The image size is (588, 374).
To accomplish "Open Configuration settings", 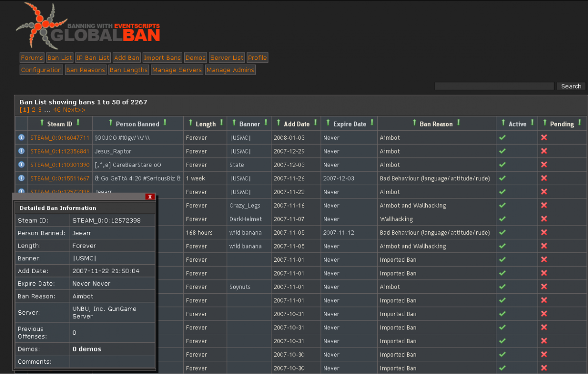I will pos(41,70).
